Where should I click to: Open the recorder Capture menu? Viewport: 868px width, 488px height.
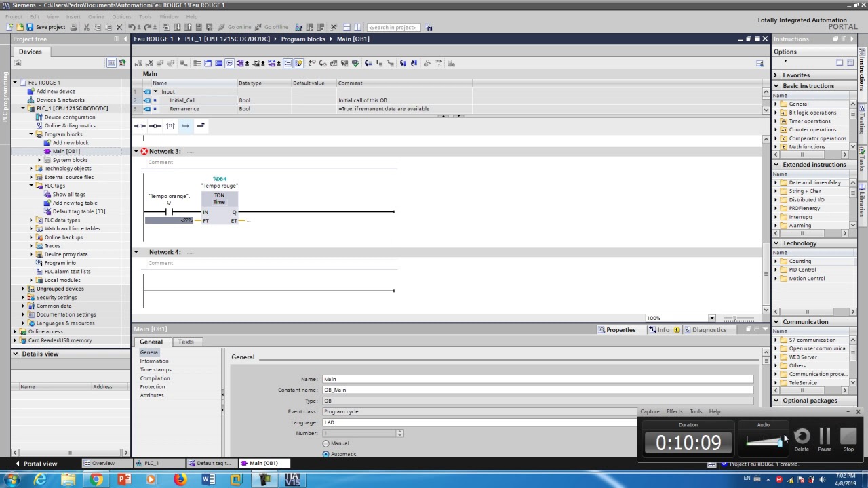click(x=650, y=411)
